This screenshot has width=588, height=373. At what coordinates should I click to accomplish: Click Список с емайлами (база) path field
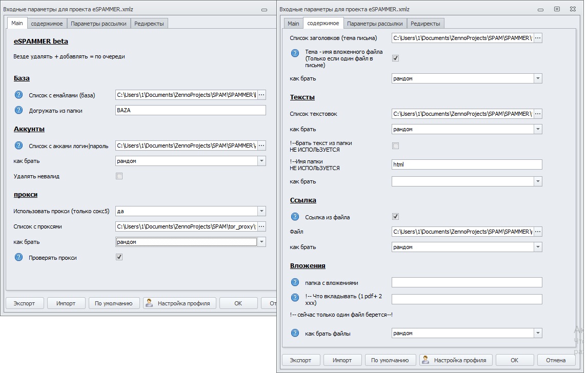(x=187, y=95)
